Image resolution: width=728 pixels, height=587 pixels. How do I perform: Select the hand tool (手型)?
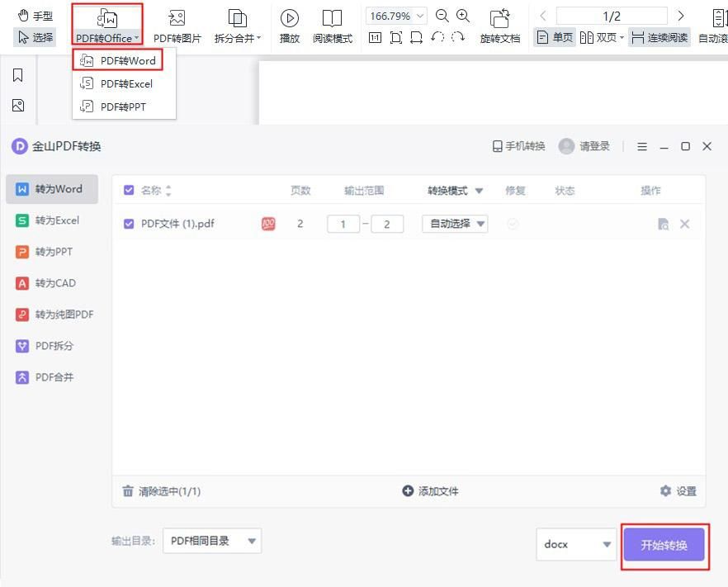(x=35, y=17)
